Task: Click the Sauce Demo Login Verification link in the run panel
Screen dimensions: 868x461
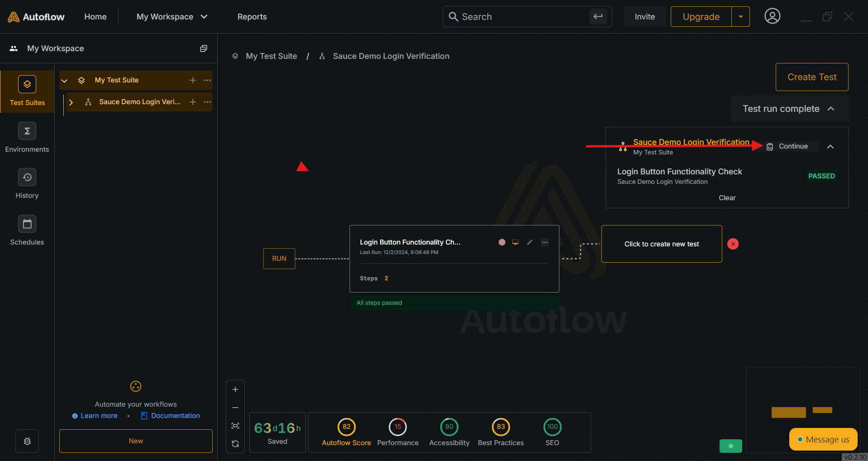Action: [691, 142]
